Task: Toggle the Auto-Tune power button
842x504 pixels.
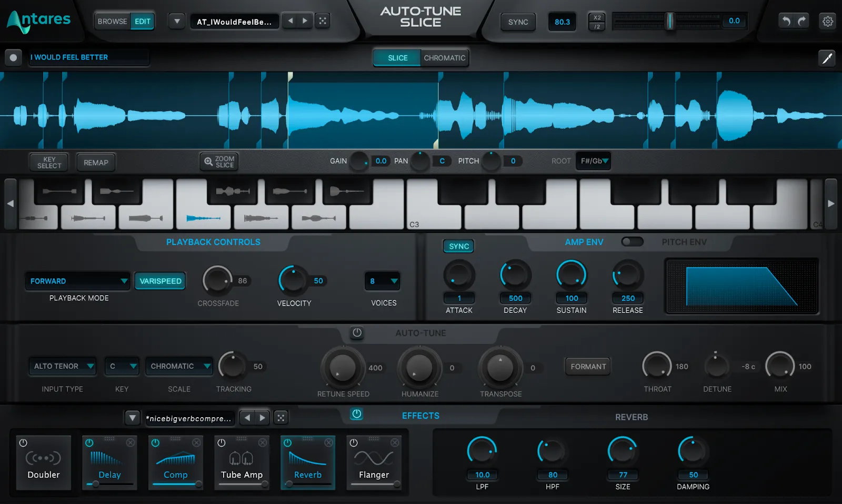Action: pyautogui.click(x=357, y=333)
